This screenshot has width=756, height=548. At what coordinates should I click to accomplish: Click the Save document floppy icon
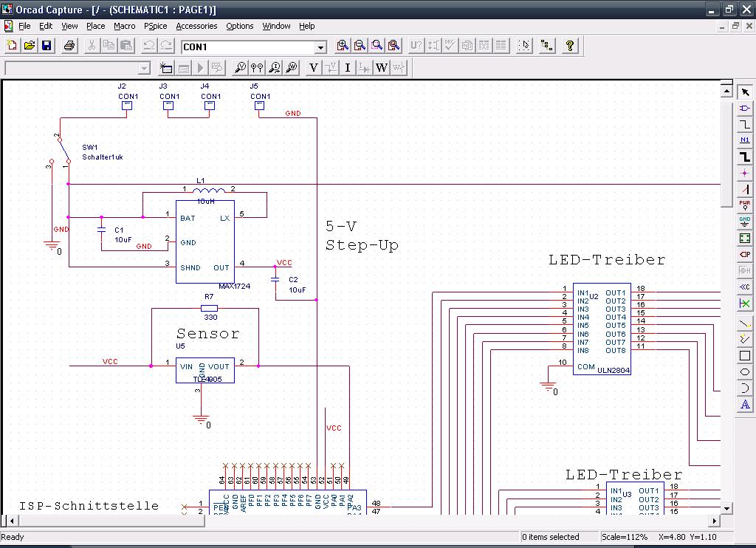point(47,46)
